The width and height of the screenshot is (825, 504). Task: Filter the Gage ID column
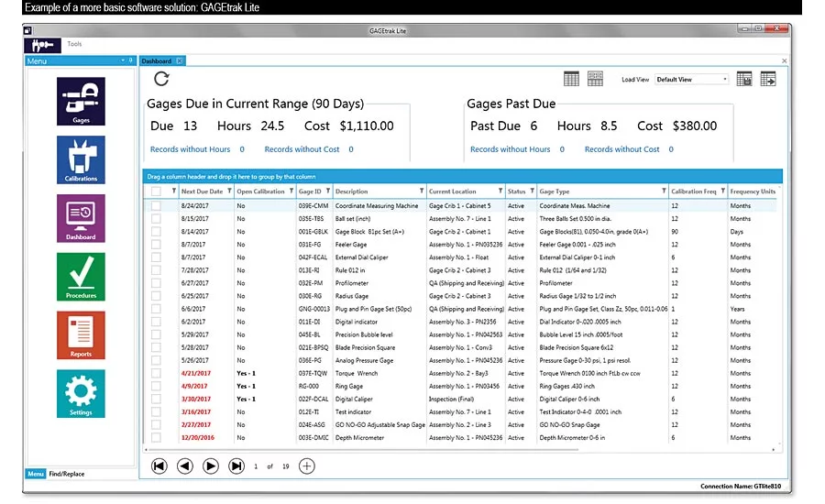(x=328, y=191)
